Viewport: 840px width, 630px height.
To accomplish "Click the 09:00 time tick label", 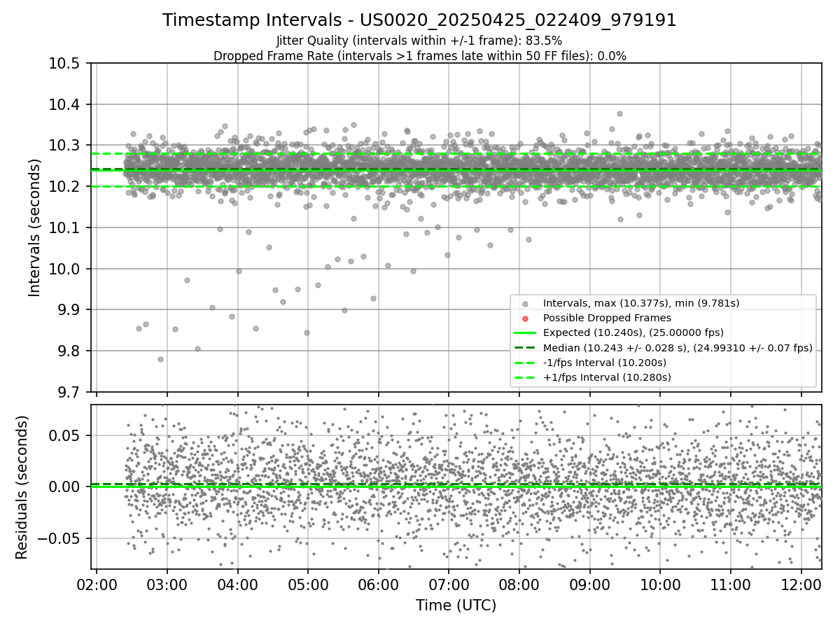I will click(x=590, y=584).
